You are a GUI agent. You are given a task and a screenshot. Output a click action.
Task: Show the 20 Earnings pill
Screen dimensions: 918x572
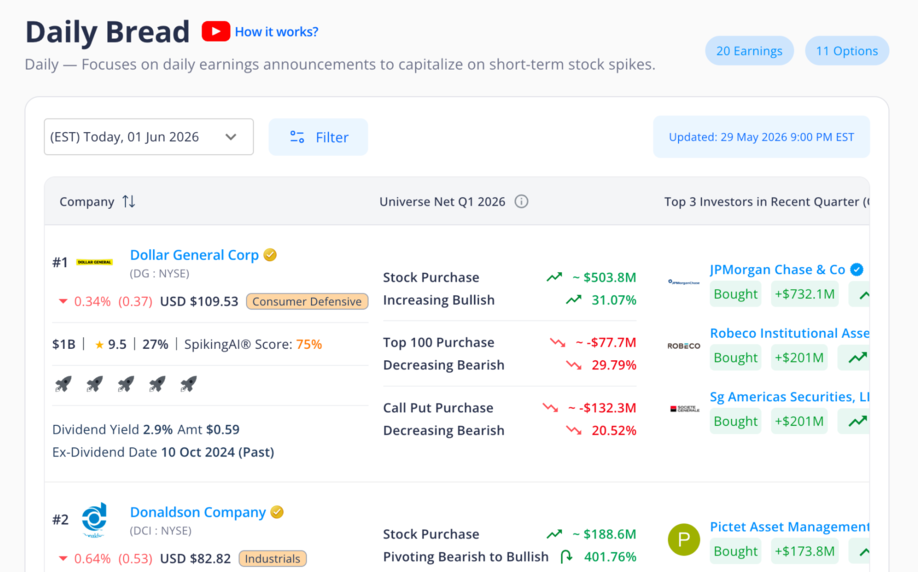pos(749,51)
